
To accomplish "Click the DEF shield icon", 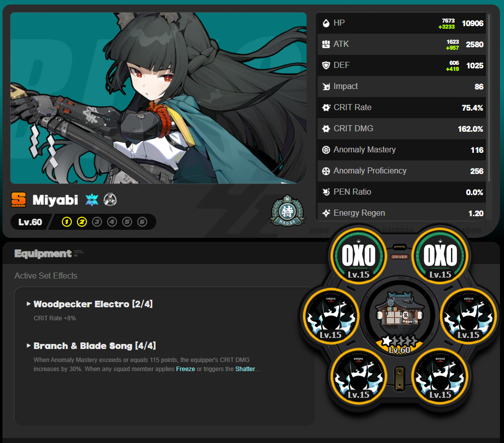I will point(326,65).
